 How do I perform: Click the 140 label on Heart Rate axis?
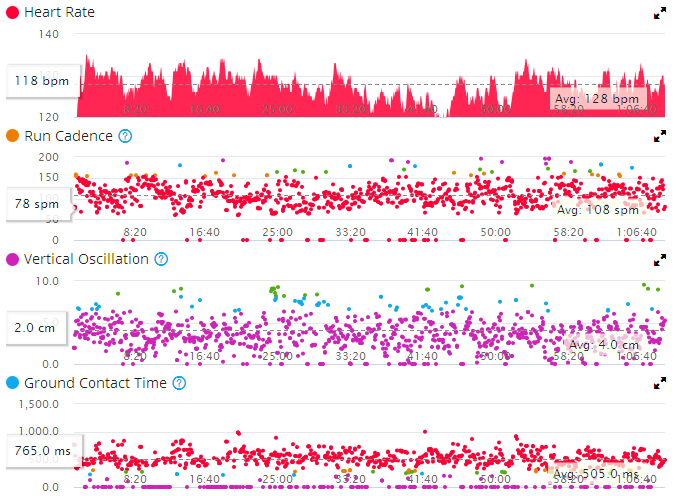(48, 34)
